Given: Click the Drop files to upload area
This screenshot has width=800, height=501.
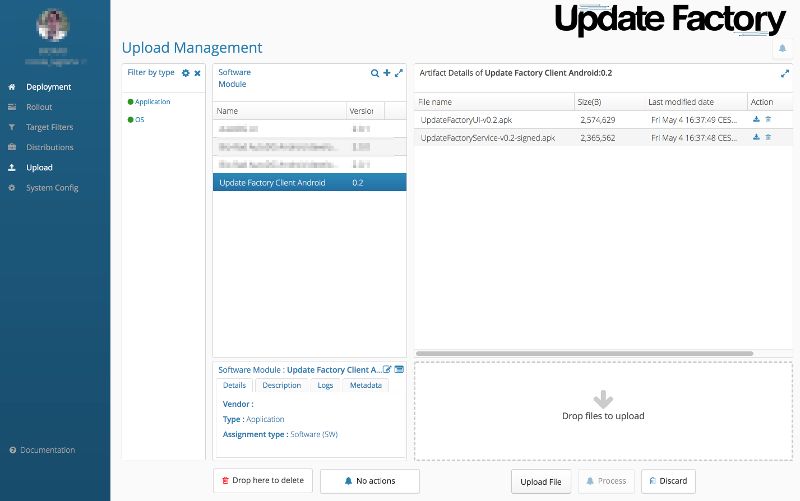Looking at the screenshot, I should coord(603,411).
